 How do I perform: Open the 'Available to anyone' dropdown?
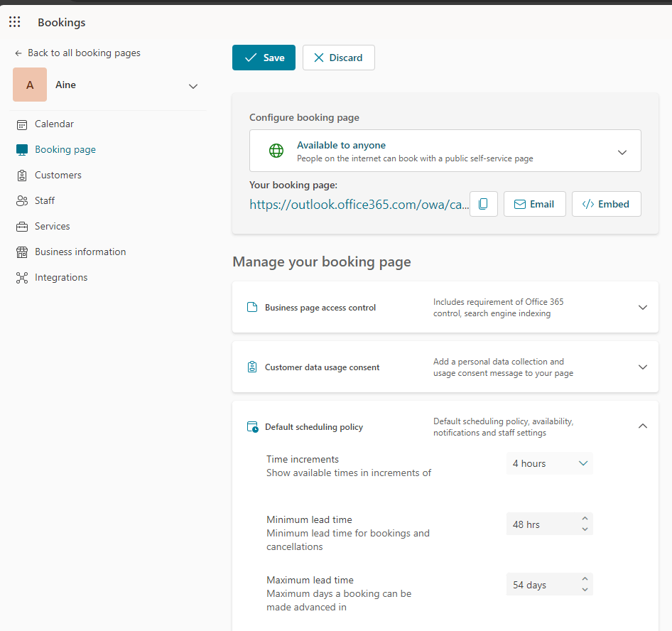point(445,151)
